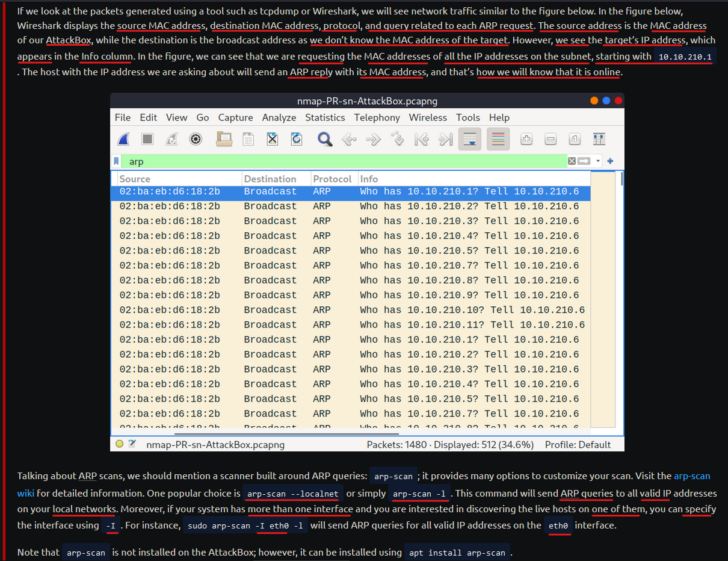Open the Analyze menu
The width and height of the screenshot is (728, 561).
pos(279,117)
